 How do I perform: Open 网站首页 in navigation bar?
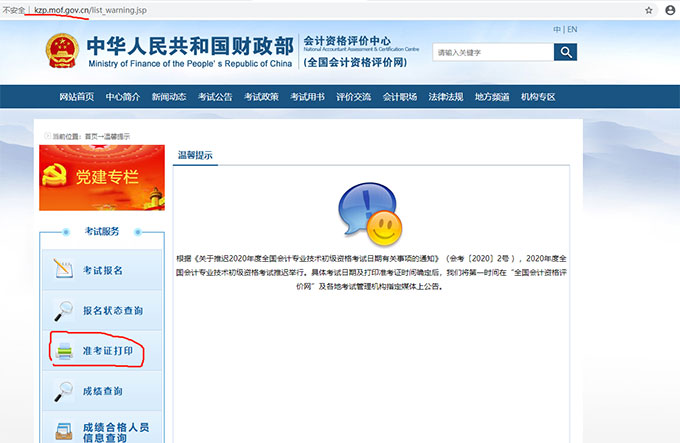(77, 97)
